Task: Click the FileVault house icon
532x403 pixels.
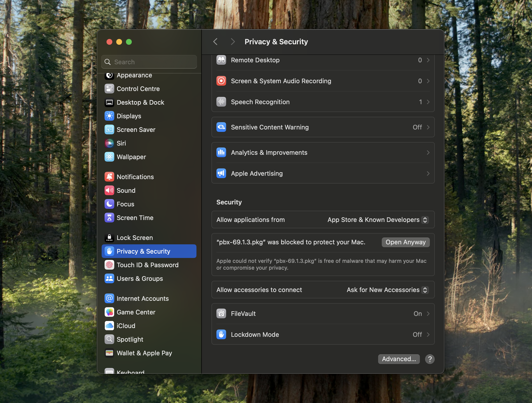Action: coord(221,313)
